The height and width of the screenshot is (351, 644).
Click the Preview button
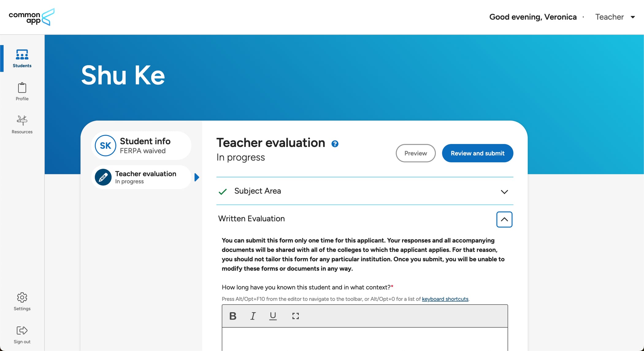click(416, 153)
